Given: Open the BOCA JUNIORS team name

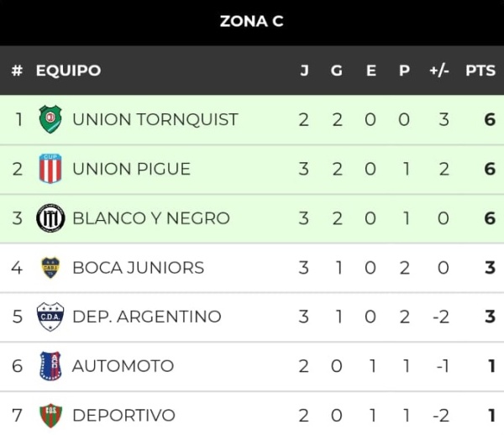Looking at the screenshot, I should coord(139,268).
